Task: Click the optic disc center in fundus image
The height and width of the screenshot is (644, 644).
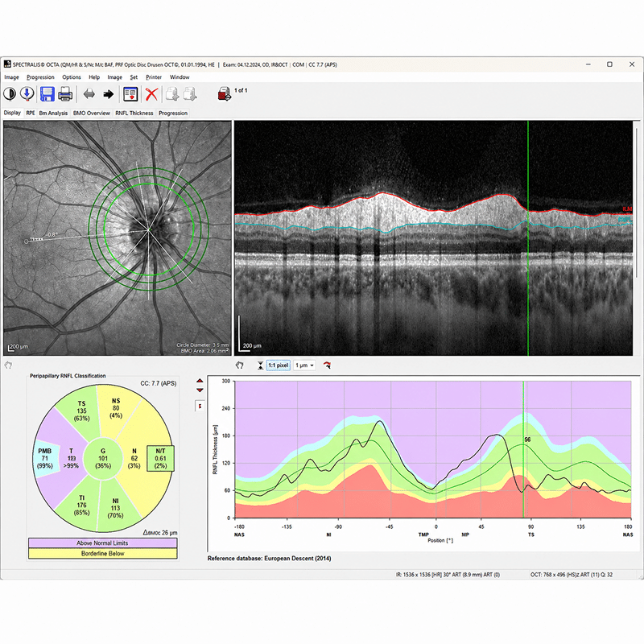Action: (x=148, y=229)
